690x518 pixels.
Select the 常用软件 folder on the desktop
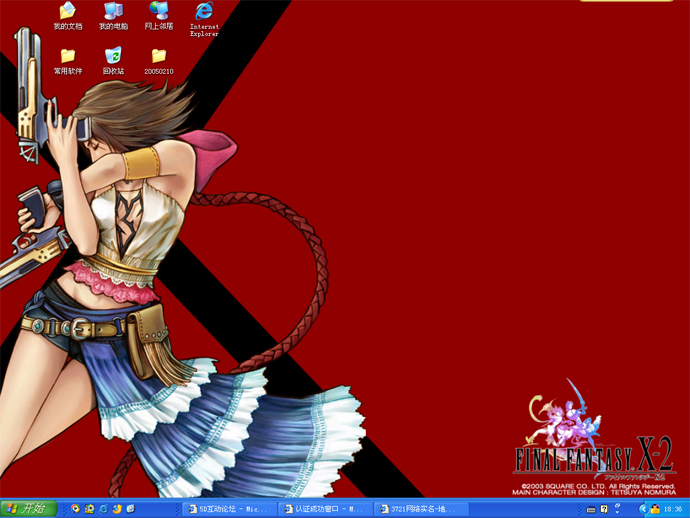[x=68, y=61]
